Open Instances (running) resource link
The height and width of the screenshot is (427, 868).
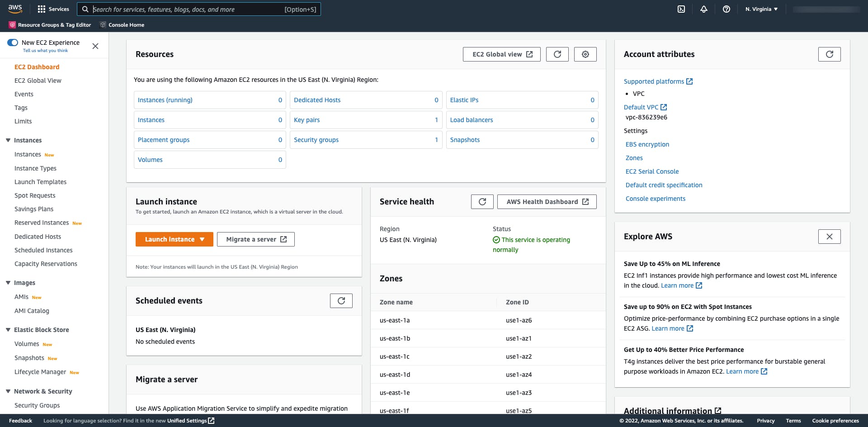165,100
